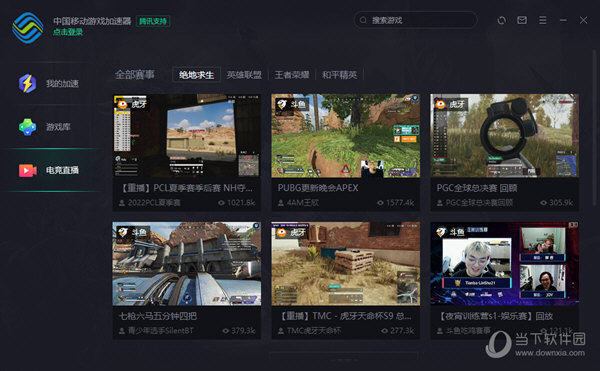Viewport: 600px width, 371px height.
Task: Click the 腾讯支持 badge
Action: tap(153, 21)
